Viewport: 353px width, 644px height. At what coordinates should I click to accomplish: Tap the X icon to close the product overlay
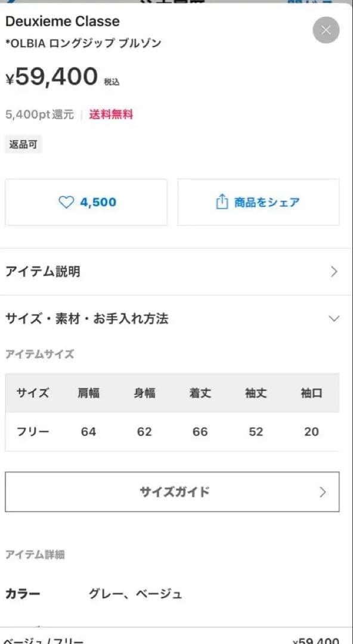point(326,30)
